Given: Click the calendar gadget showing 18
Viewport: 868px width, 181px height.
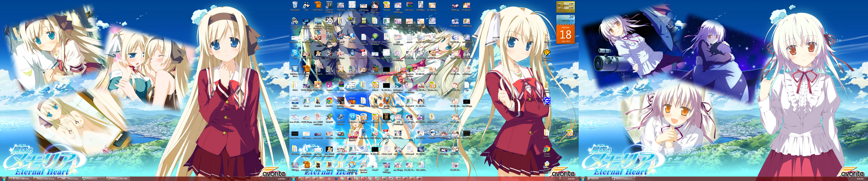Looking at the screenshot, I should tap(565, 34).
